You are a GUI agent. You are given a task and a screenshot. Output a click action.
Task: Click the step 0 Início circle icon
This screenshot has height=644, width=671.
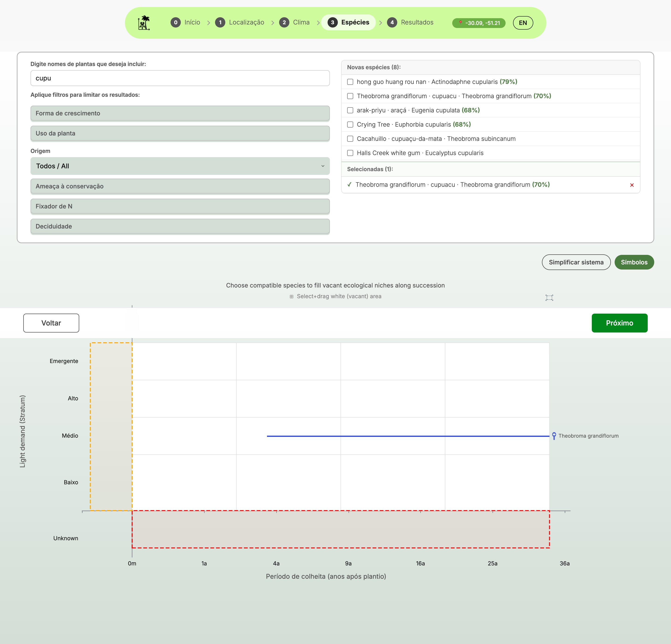pyautogui.click(x=176, y=23)
